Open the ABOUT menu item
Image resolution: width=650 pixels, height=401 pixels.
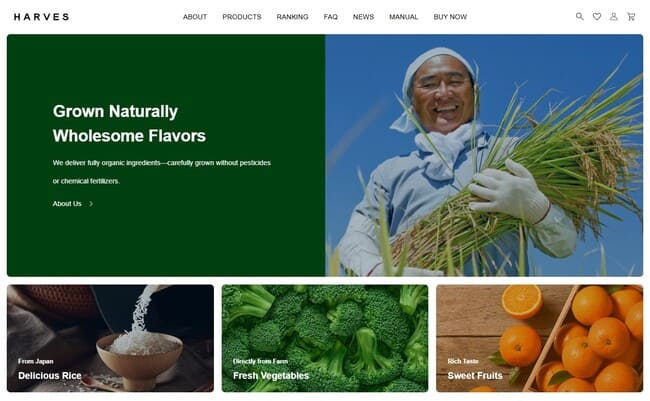[x=195, y=17]
